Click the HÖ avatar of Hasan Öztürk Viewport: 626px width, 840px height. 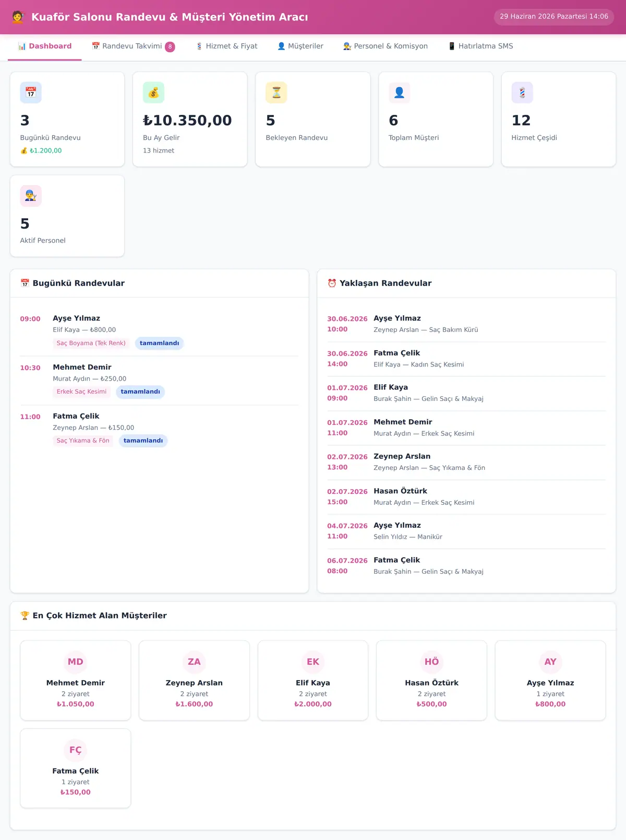[x=431, y=662]
